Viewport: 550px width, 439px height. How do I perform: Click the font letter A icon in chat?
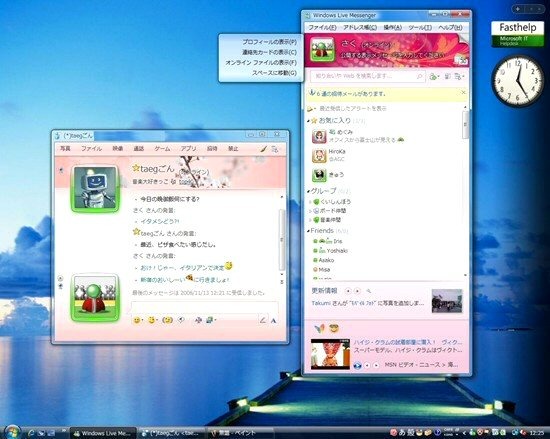point(274,320)
